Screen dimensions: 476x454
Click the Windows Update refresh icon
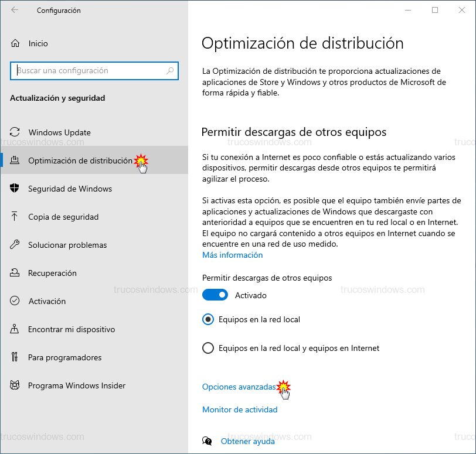(15, 132)
